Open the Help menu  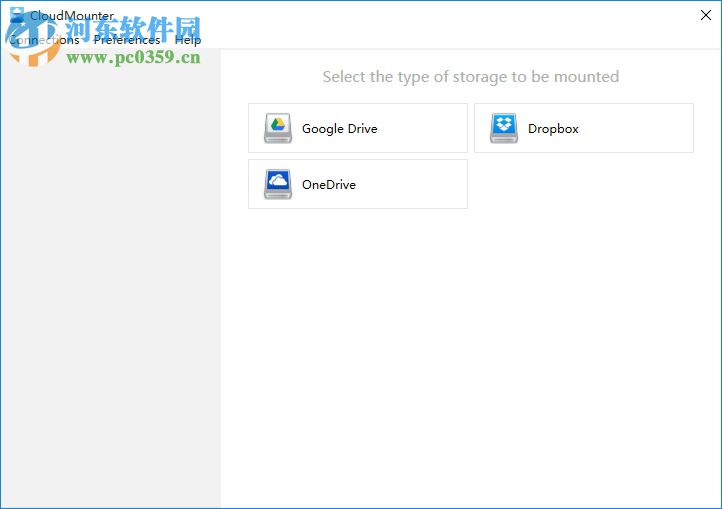pyautogui.click(x=188, y=41)
